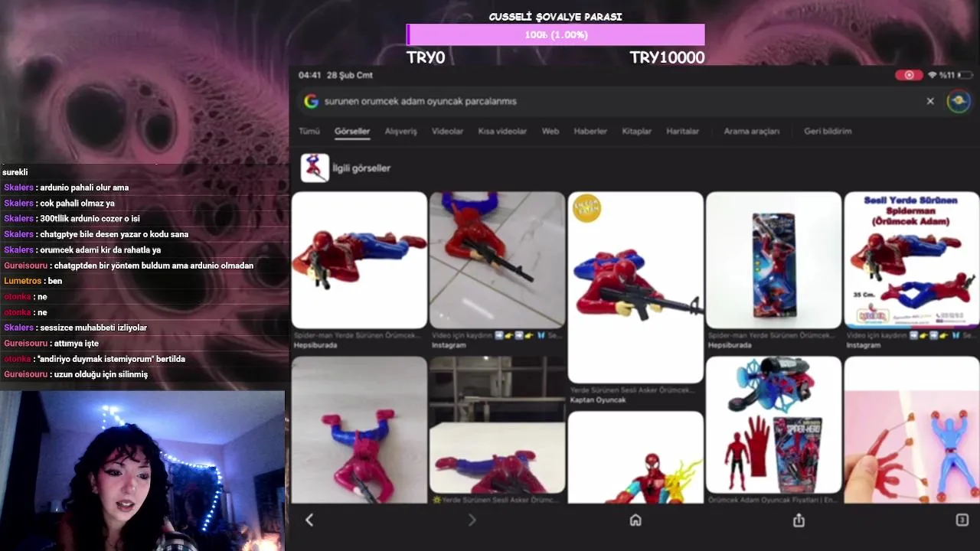Open the Haberler tab
Image resolution: width=980 pixels, height=551 pixels.
point(590,132)
